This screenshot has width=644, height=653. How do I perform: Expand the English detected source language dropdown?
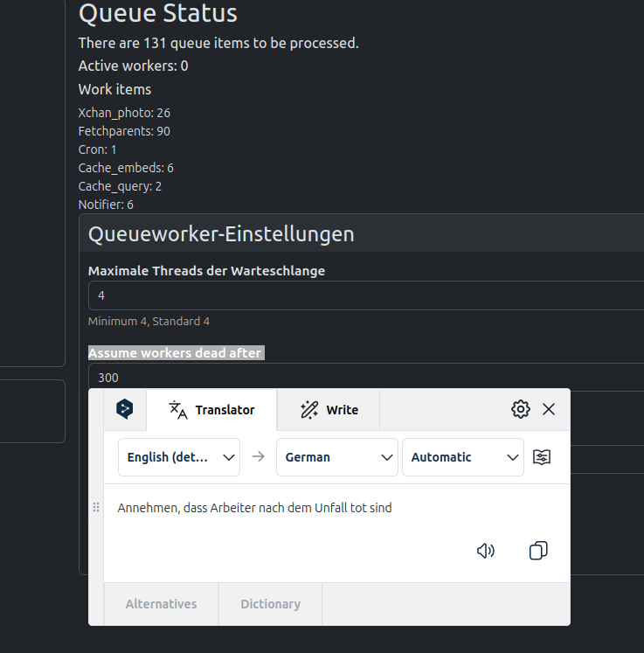179,457
